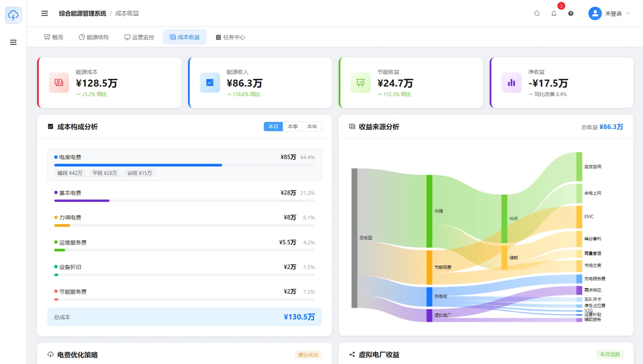
Task: Click the 总成本 ¥130.5万 value
Action: click(299, 317)
